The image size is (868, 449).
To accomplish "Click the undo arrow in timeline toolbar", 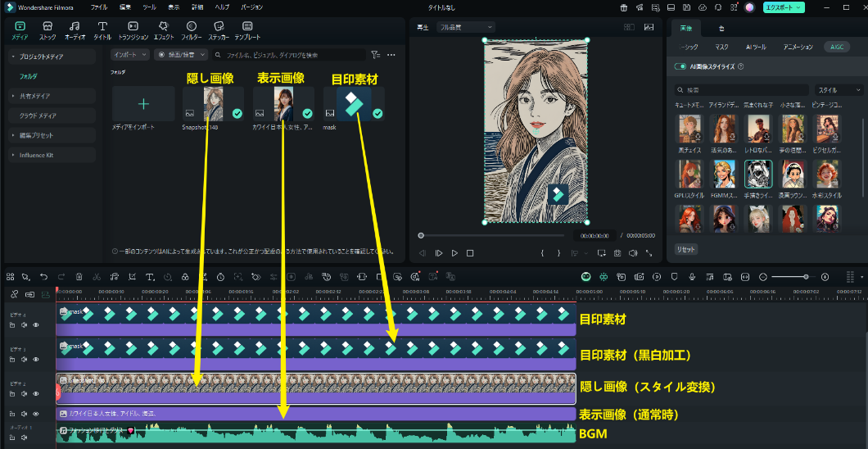I will (43, 276).
